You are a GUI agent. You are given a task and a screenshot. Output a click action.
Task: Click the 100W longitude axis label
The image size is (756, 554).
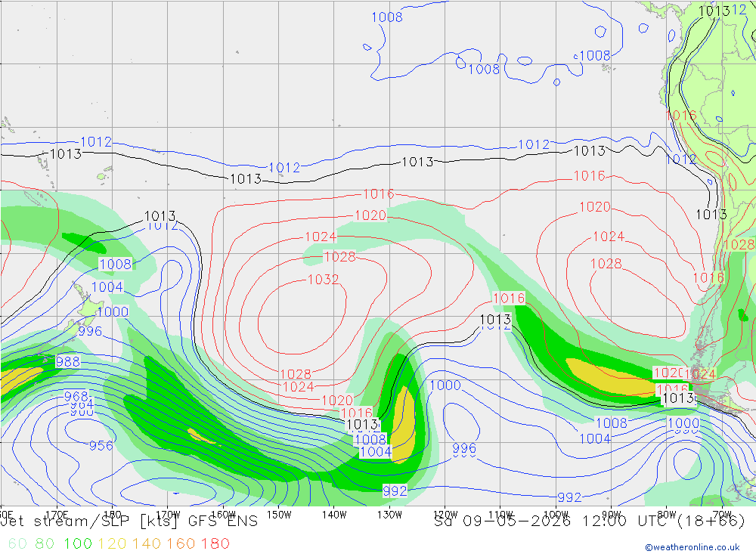click(x=556, y=515)
